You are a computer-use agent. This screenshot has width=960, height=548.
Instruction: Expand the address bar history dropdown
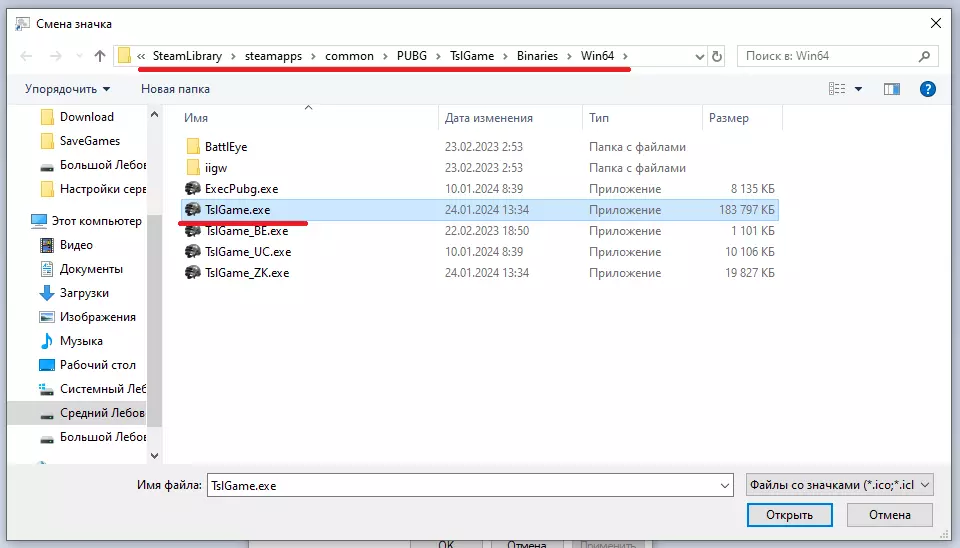click(x=700, y=56)
